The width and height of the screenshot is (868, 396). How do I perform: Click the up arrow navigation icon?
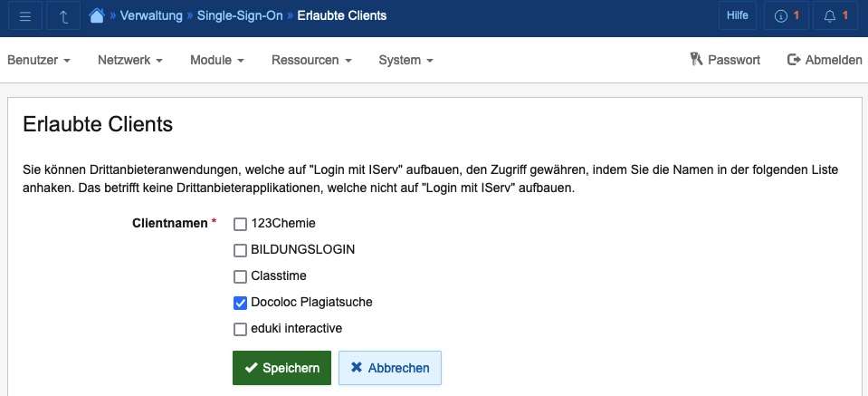[x=62, y=16]
